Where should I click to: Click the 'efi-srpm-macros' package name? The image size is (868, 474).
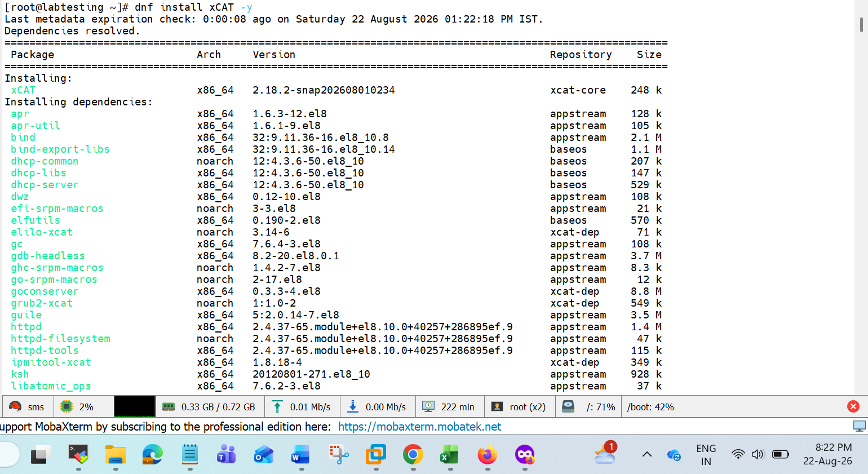point(57,209)
